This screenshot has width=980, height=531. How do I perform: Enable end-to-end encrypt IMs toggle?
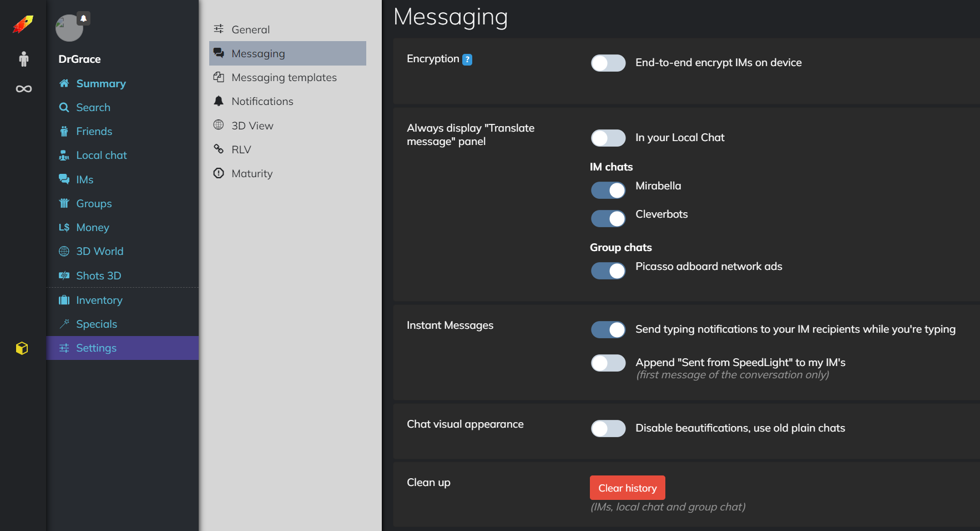608,63
